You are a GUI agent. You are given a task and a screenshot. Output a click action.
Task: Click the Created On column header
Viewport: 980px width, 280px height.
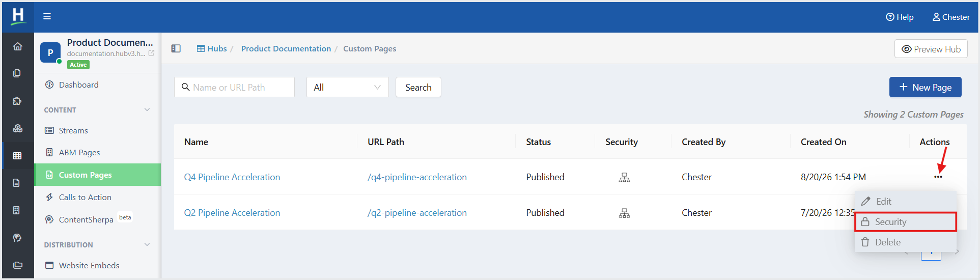click(823, 142)
